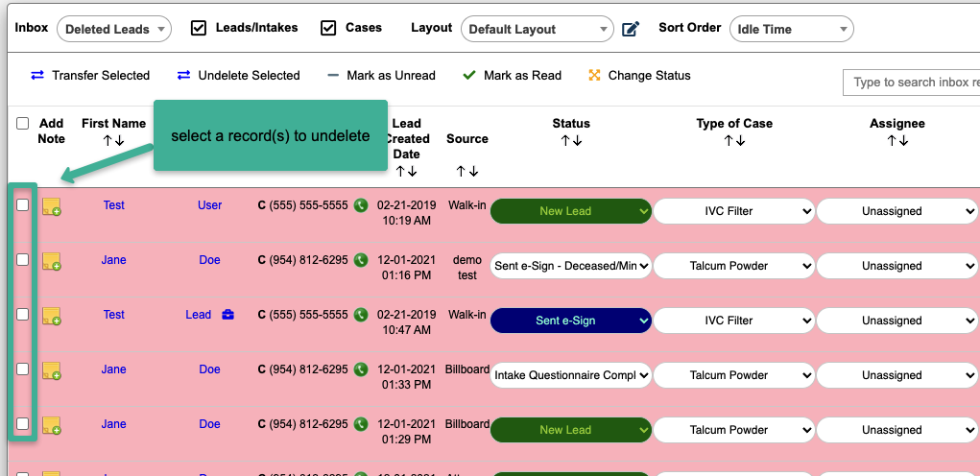This screenshot has height=476, width=980.
Task: Open User last name link in 10:19 AM row
Action: (209, 205)
